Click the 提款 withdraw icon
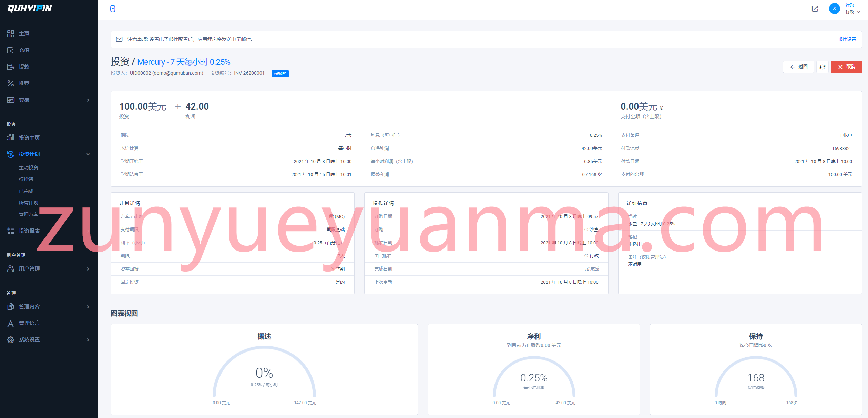Image resolution: width=868 pixels, height=418 pixels. coord(11,67)
